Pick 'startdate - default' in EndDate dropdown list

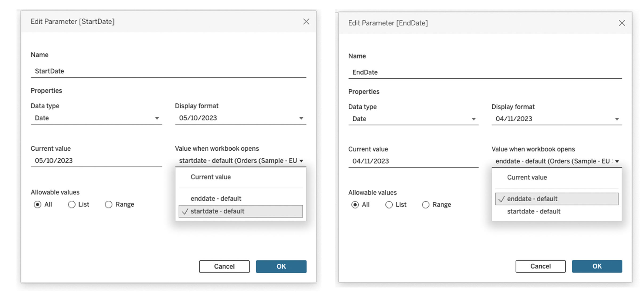533,211
